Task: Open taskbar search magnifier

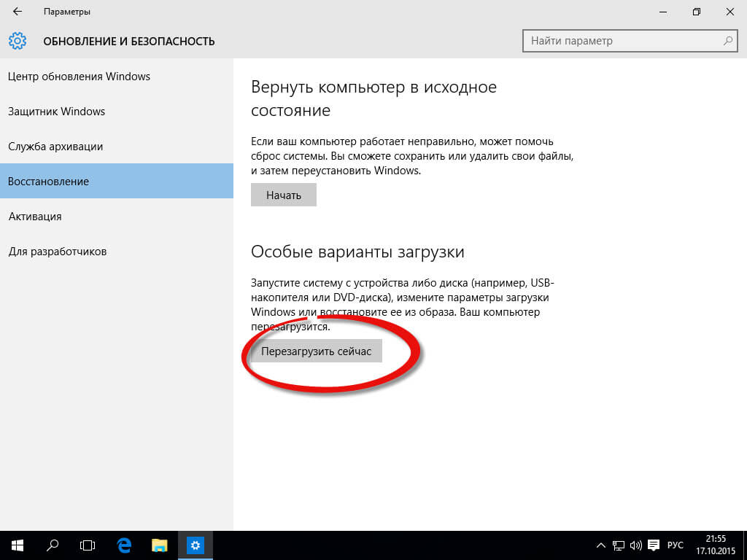Action: 53,545
